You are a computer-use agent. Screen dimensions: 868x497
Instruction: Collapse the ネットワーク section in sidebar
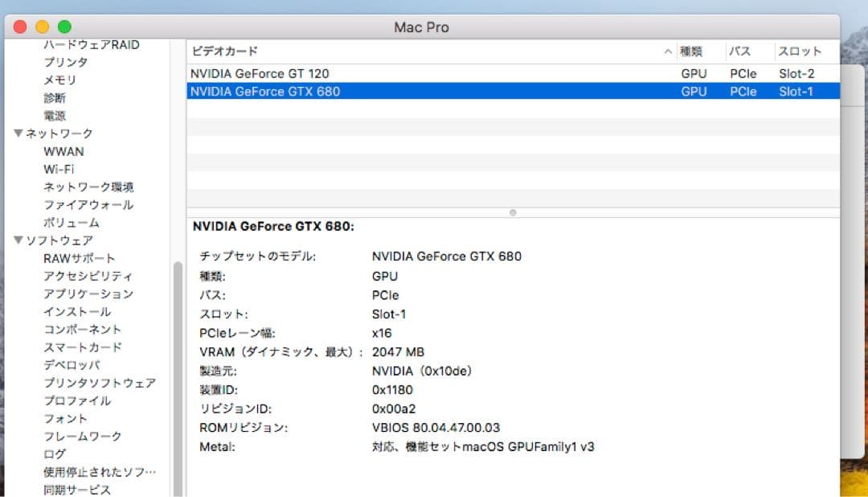(x=18, y=133)
